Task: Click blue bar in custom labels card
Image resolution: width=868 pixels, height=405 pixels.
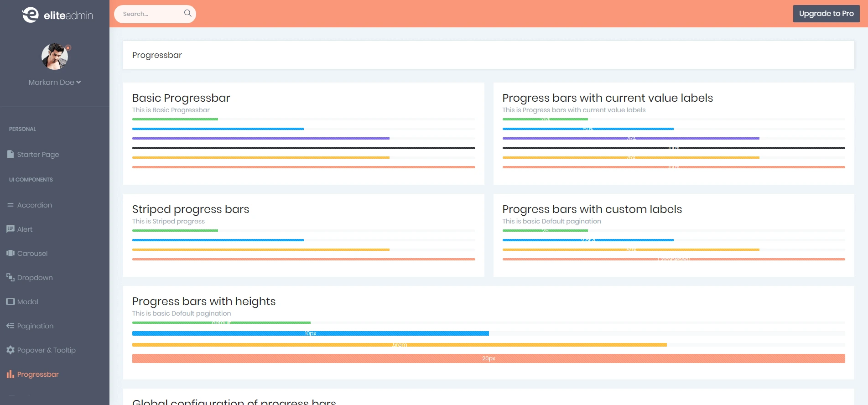Action: pyautogui.click(x=588, y=240)
